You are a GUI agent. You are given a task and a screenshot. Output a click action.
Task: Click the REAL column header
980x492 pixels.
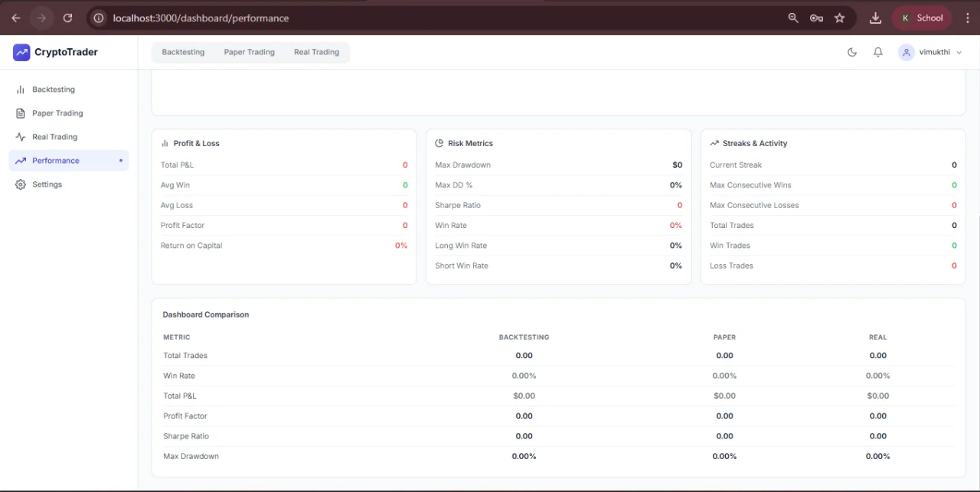[877, 337]
